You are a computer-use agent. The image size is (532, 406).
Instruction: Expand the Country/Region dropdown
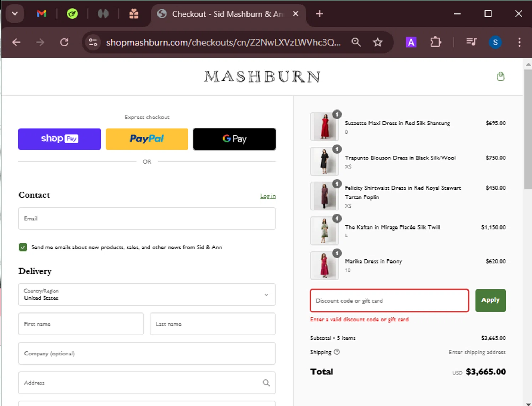pos(147,294)
